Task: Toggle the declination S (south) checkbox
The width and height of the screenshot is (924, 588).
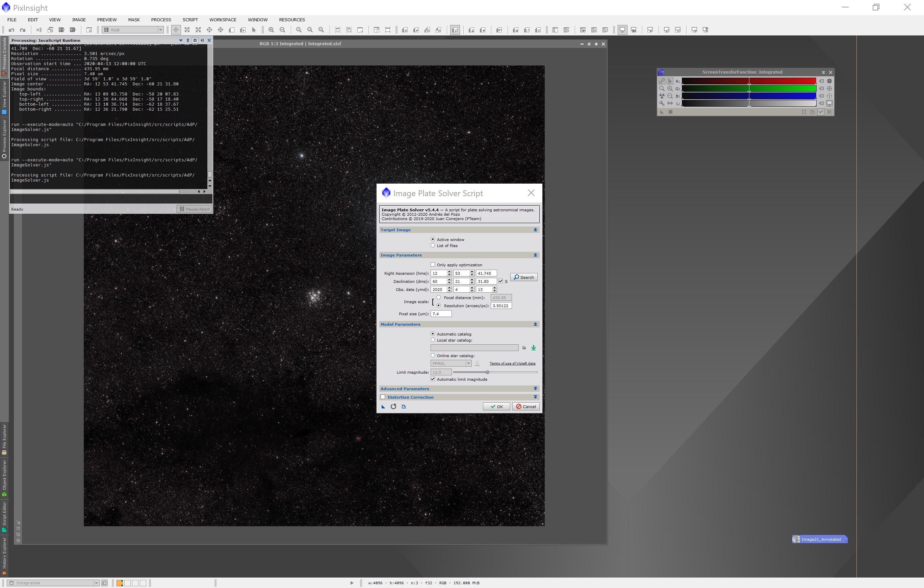Action: click(501, 281)
